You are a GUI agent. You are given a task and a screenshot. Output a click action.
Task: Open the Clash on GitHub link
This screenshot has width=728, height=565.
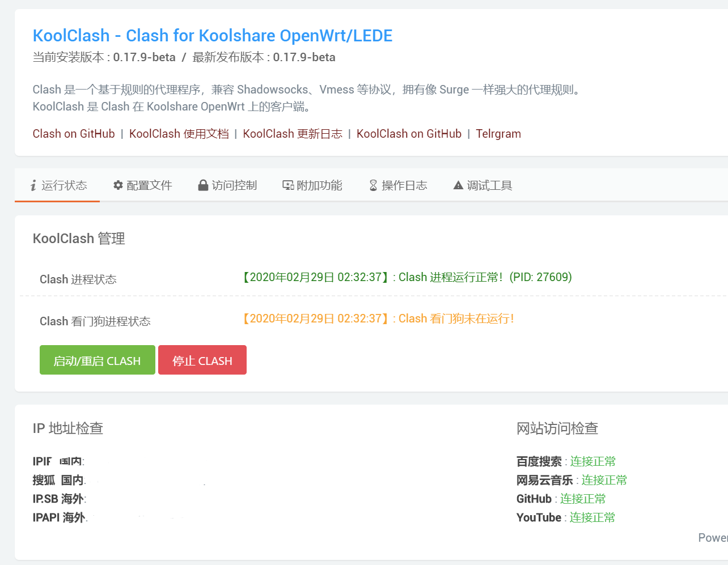[x=74, y=134]
